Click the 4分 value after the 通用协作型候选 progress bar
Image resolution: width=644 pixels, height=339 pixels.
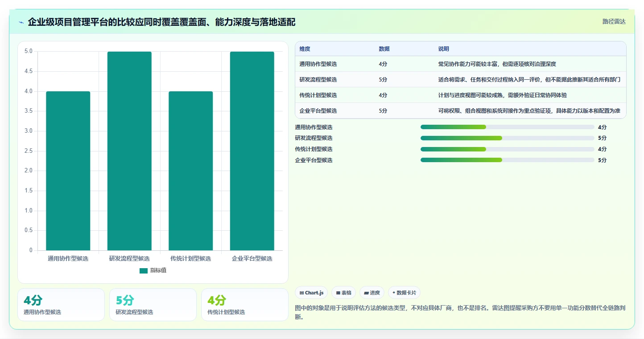[x=602, y=127]
